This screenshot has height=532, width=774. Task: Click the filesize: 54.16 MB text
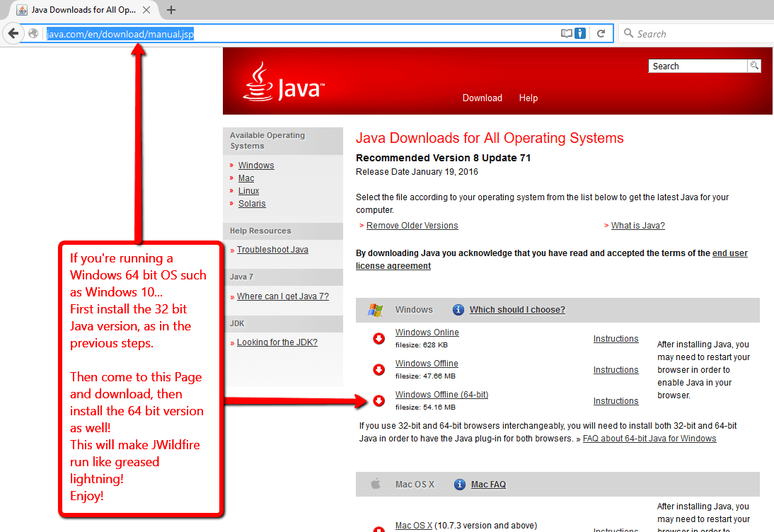point(425,407)
